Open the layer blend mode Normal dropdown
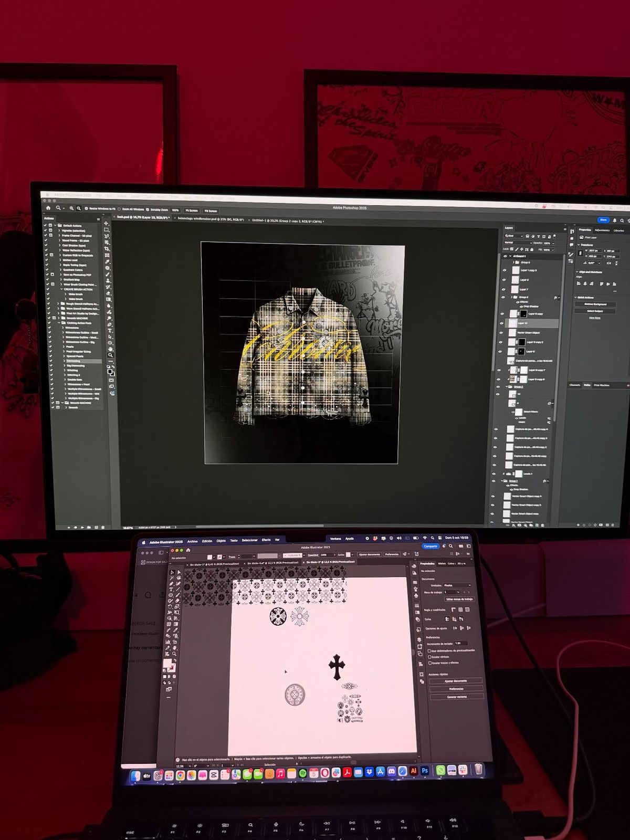This screenshot has width=630, height=840. (x=518, y=243)
